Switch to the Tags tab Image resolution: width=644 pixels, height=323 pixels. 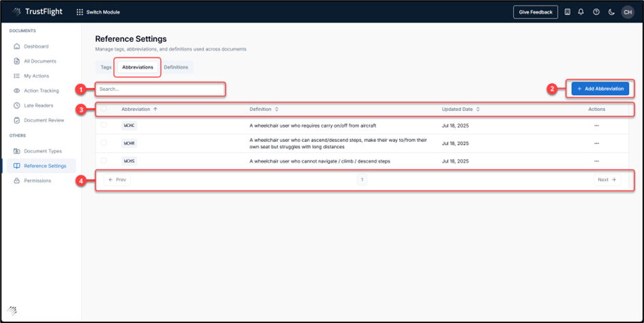(106, 67)
